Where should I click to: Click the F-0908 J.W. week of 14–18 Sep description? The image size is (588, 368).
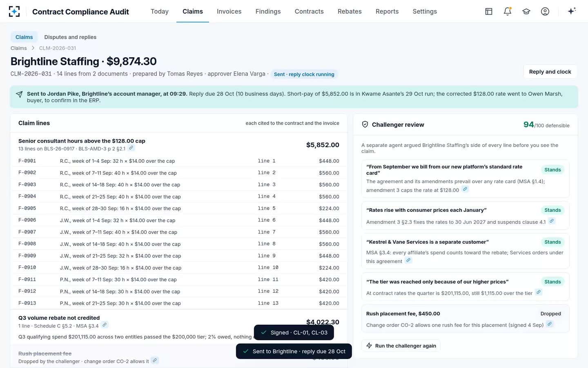(120, 244)
